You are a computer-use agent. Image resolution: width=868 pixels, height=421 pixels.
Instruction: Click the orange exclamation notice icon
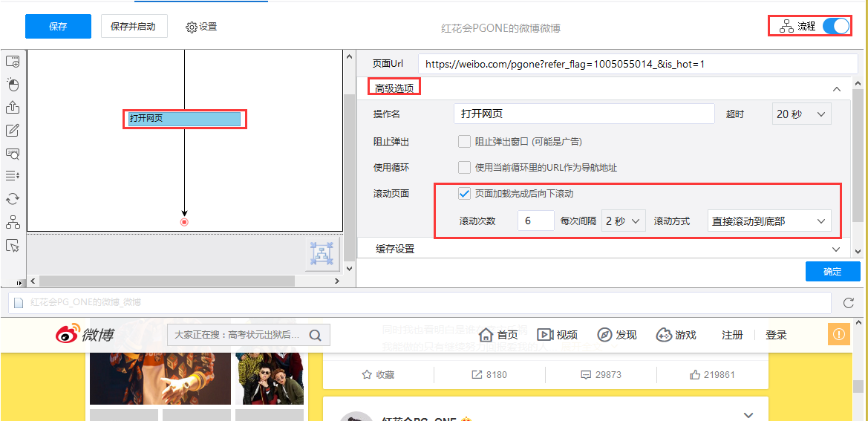tap(838, 334)
